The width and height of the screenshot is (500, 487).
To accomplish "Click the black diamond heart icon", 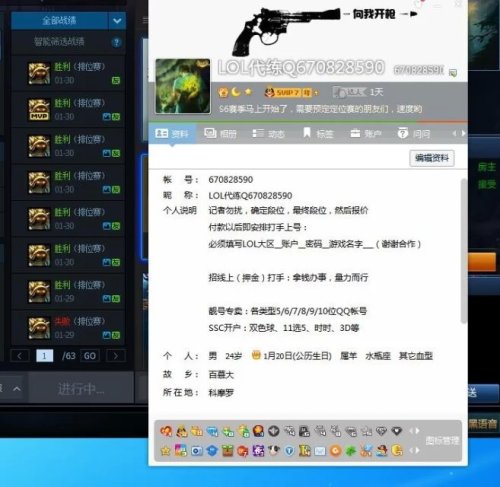I will click(x=397, y=431).
